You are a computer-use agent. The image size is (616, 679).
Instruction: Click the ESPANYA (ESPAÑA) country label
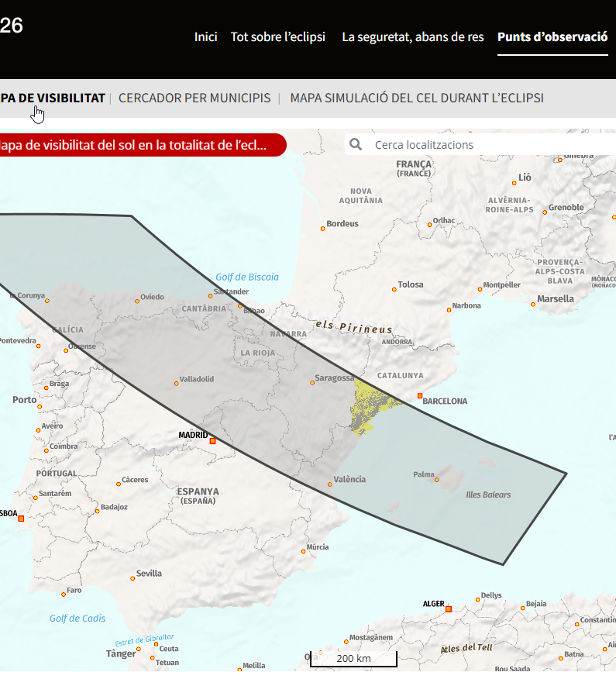(198, 496)
